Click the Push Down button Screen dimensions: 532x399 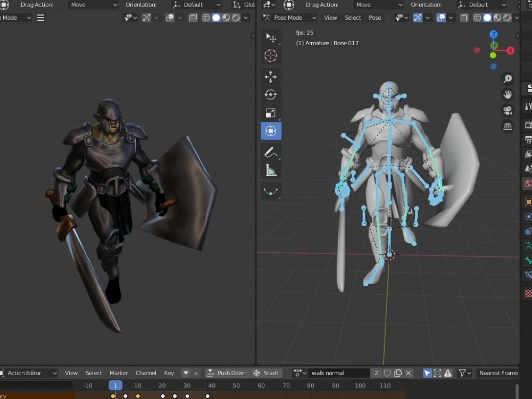pyautogui.click(x=227, y=373)
